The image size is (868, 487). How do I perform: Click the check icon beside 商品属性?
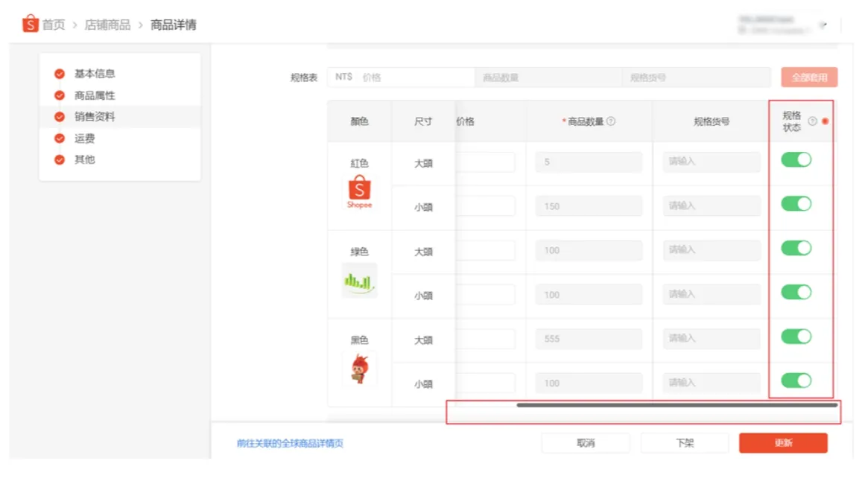point(60,95)
